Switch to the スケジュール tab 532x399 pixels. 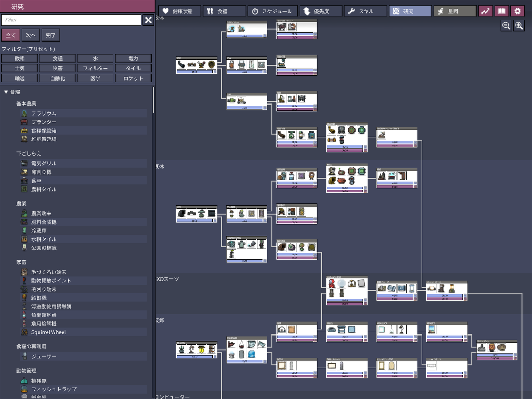pyautogui.click(x=273, y=11)
